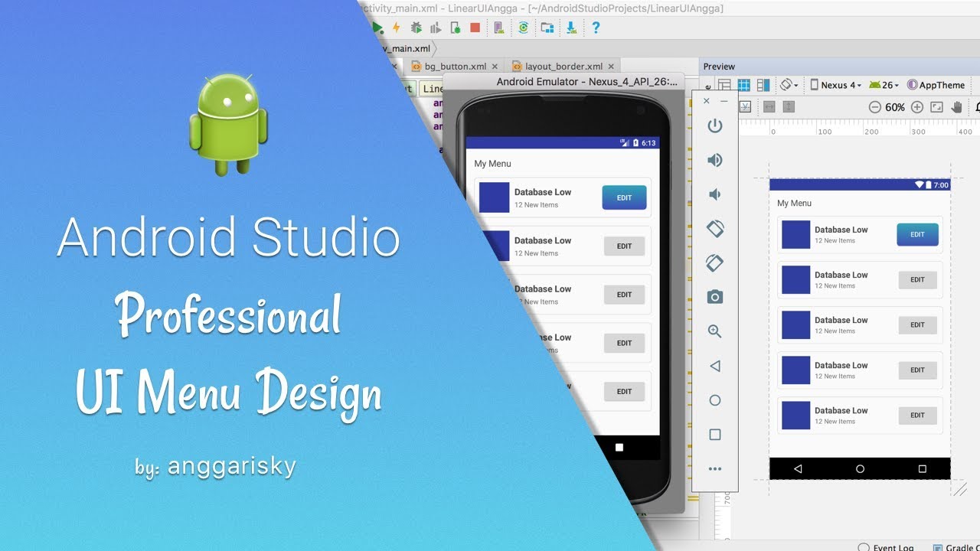This screenshot has width=980, height=551.
Task: Click the Android Emulator window title bar
Action: [x=565, y=82]
